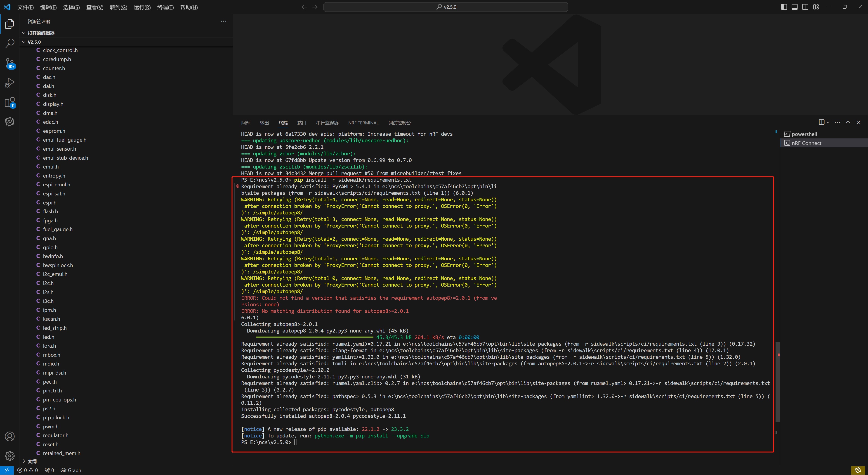The height and width of the screenshot is (475, 868).
Task: Open errors and warnings count in status bar
Action: tap(28, 470)
